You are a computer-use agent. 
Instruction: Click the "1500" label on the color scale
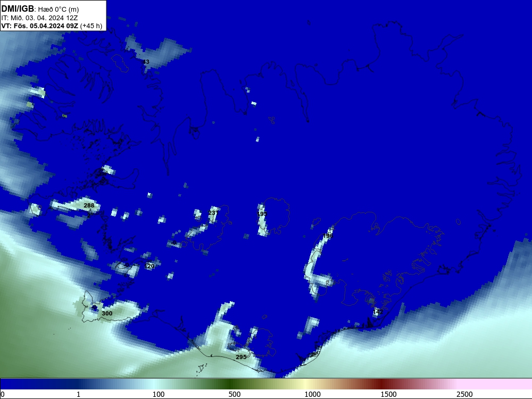(388, 394)
